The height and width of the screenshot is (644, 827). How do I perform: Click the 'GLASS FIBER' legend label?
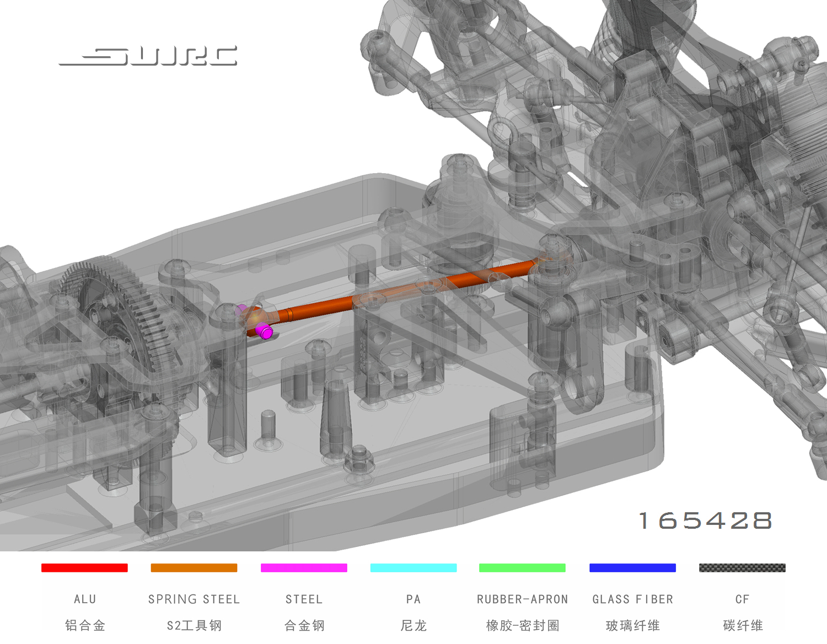coord(632,599)
